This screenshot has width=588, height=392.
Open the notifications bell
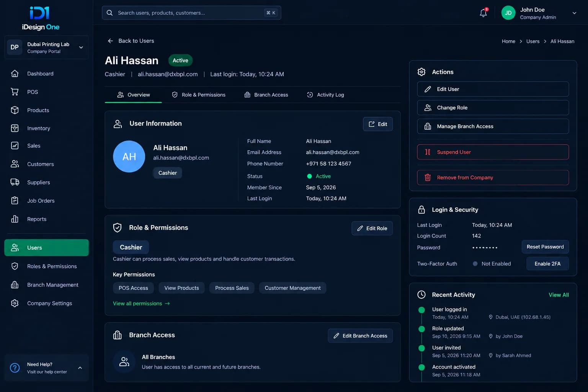(483, 13)
